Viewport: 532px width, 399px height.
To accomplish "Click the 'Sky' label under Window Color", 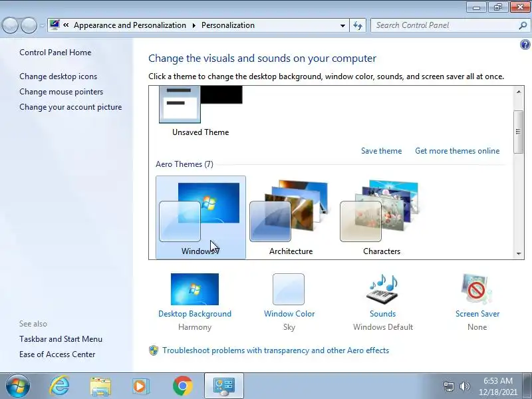I will pos(289,327).
